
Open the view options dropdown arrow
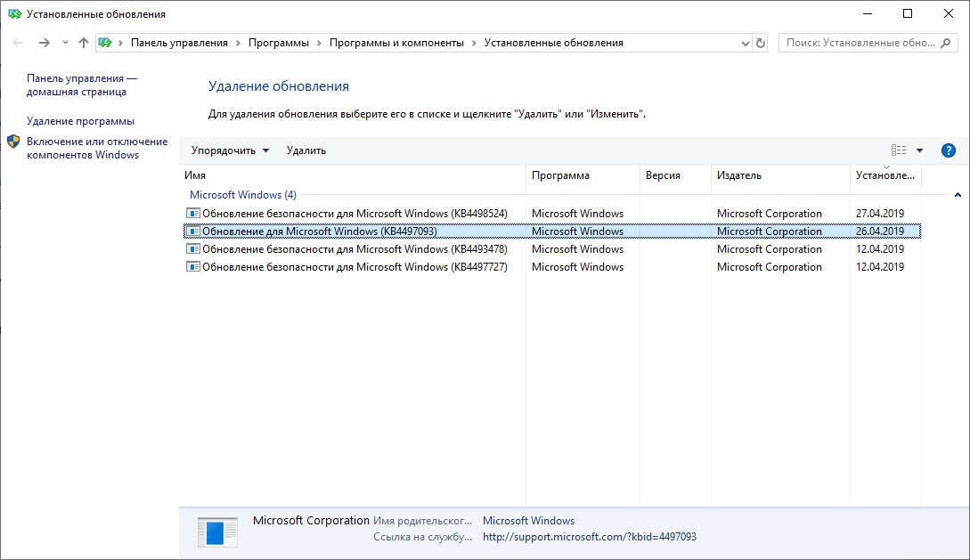pyautogui.click(x=920, y=150)
